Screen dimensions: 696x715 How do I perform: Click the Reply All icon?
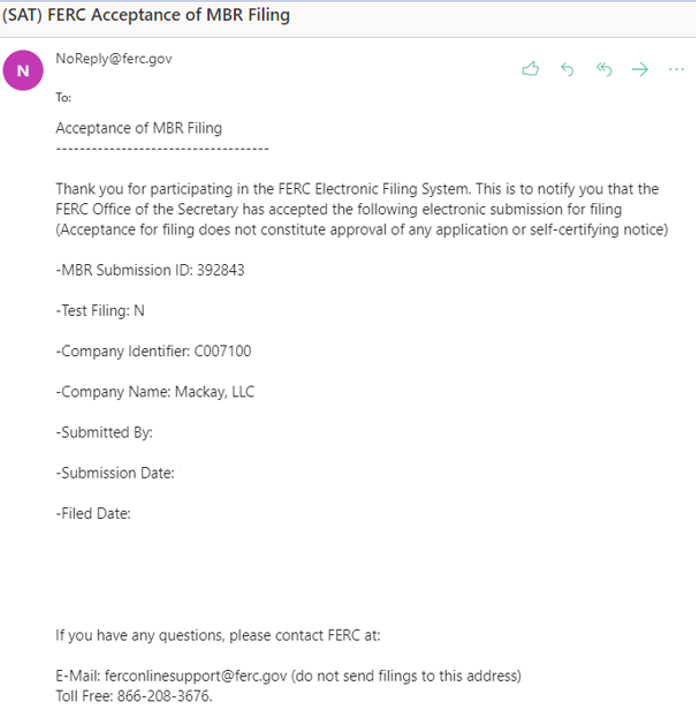(603, 69)
